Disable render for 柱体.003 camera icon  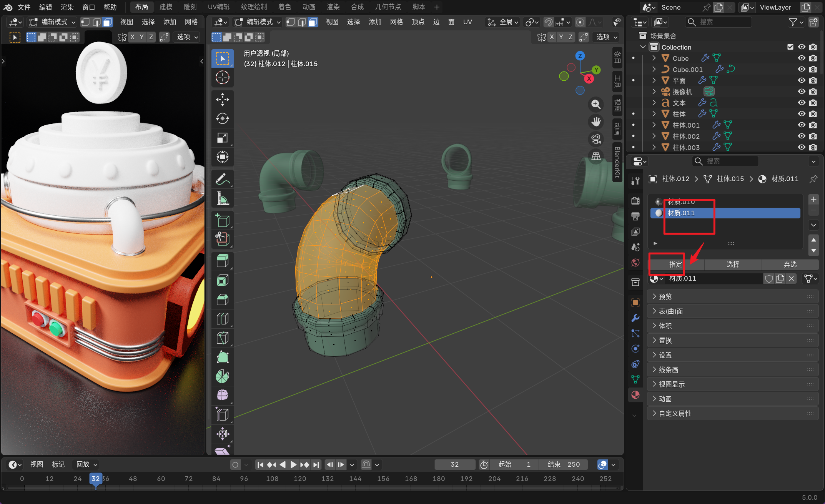pyautogui.click(x=813, y=147)
